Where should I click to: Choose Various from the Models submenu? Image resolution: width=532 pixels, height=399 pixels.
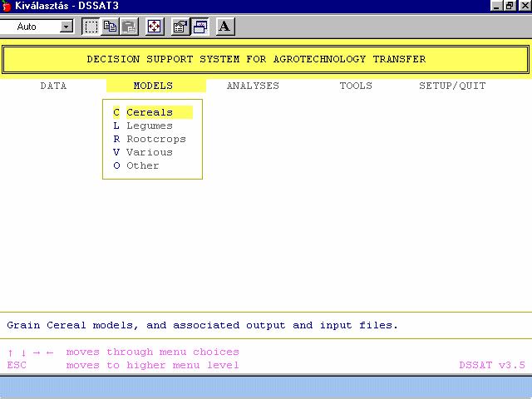pos(143,152)
